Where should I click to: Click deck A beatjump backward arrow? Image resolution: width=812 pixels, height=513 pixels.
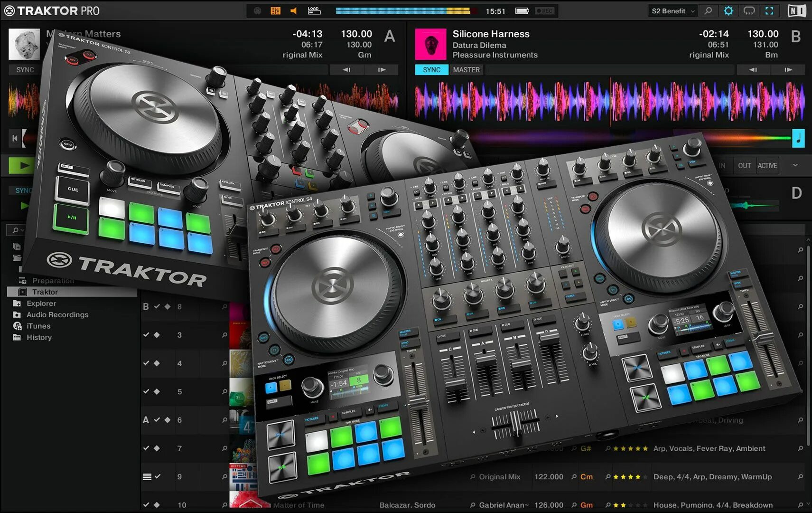click(347, 70)
